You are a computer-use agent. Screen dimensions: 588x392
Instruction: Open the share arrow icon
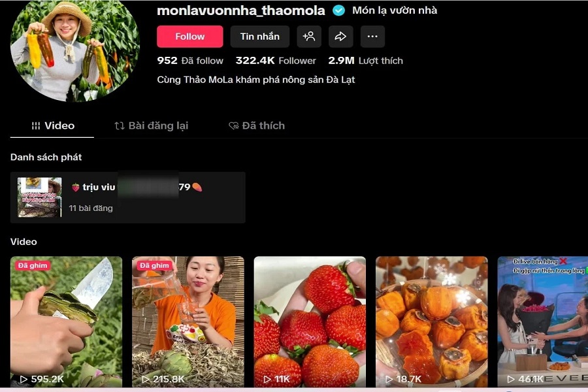[340, 37]
